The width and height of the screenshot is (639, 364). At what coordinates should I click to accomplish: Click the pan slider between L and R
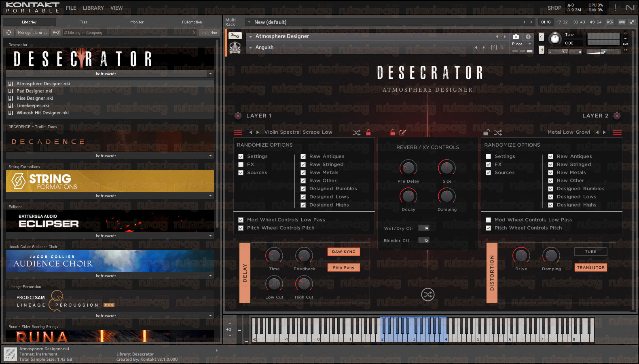[565, 52]
